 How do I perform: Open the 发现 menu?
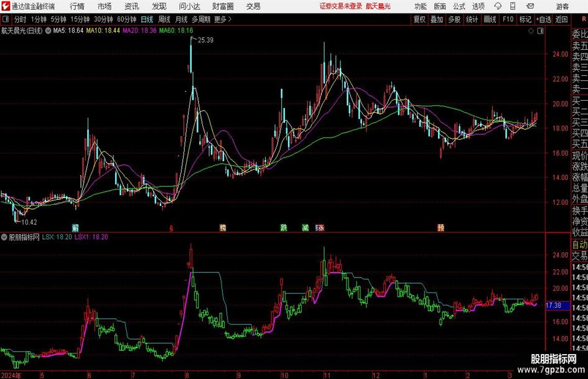pyautogui.click(x=159, y=6)
